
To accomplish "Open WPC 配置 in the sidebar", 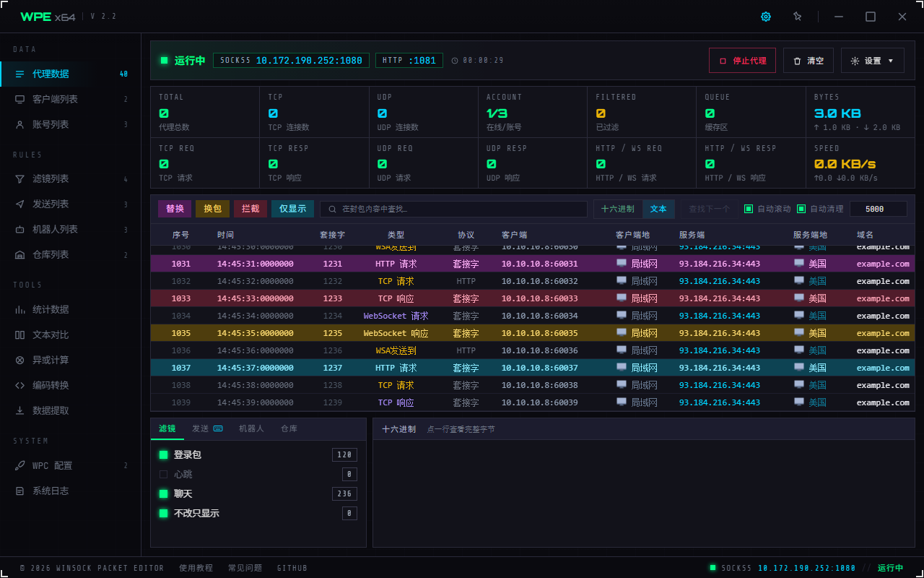I will click(70, 465).
